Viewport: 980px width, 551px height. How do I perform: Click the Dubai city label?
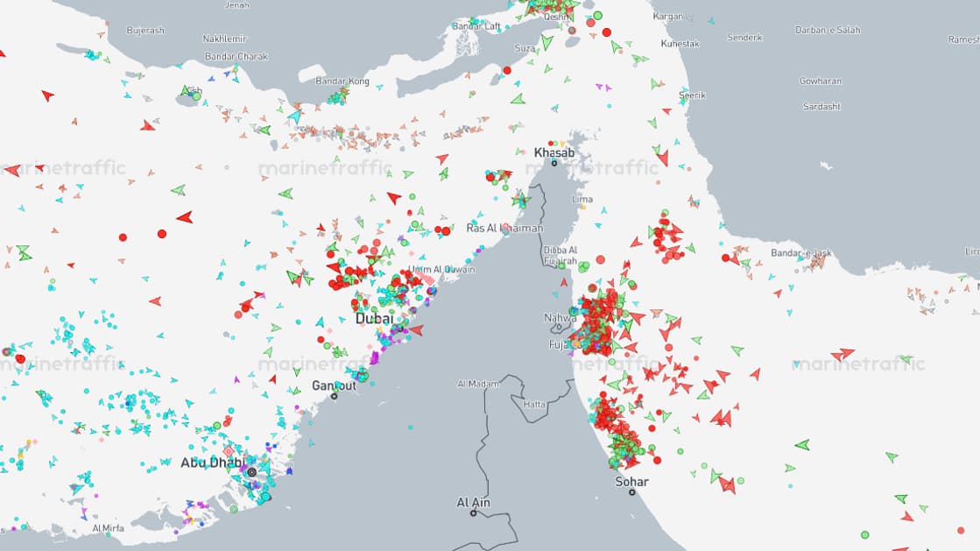pos(374,318)
